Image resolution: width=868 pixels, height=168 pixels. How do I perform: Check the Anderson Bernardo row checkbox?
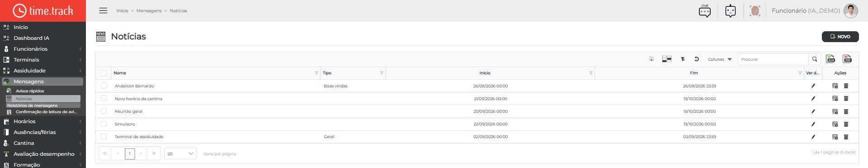[x=104, y=86]
